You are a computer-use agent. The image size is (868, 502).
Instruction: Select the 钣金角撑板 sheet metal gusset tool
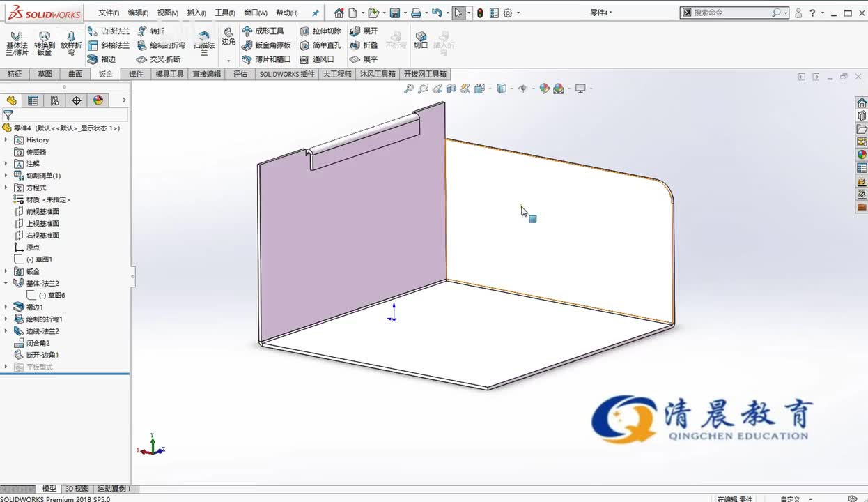pyautogui.click(x=266, y=45)
